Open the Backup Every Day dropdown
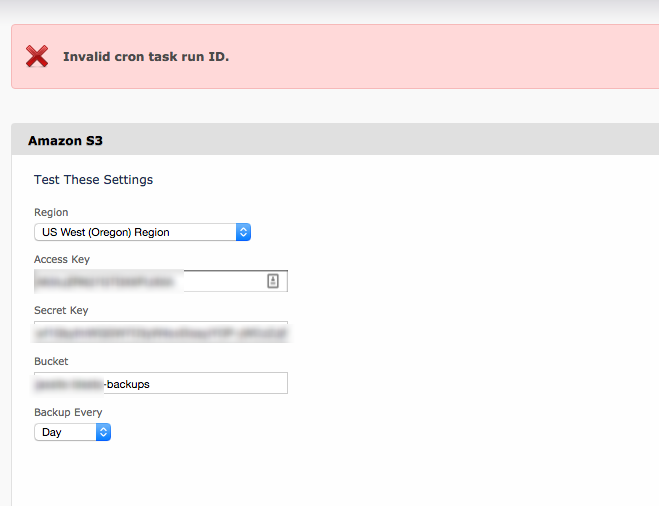This screenshot has width=659, height=506. click(72, 432)
